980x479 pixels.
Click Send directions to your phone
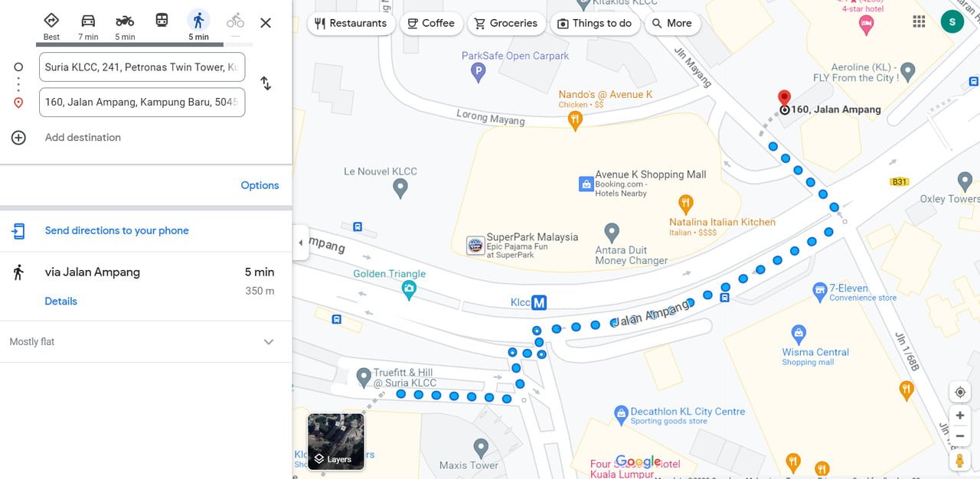(117, 230)
